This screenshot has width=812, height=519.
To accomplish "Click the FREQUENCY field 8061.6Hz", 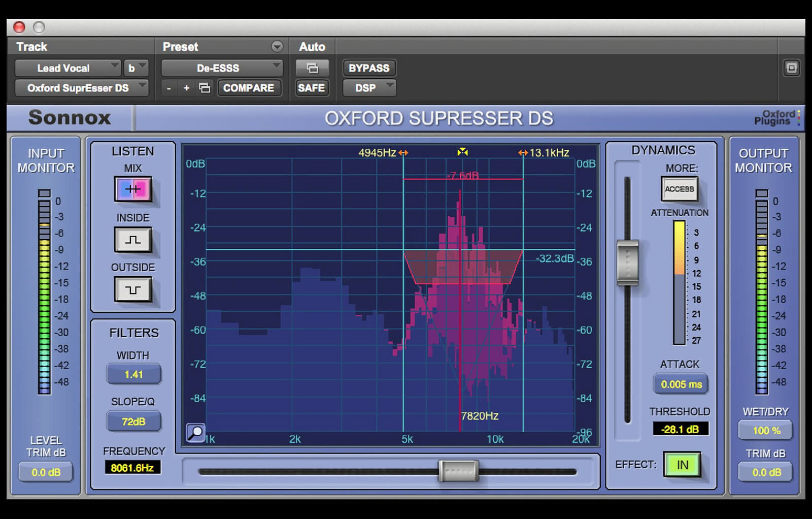I will click(132, 468).
